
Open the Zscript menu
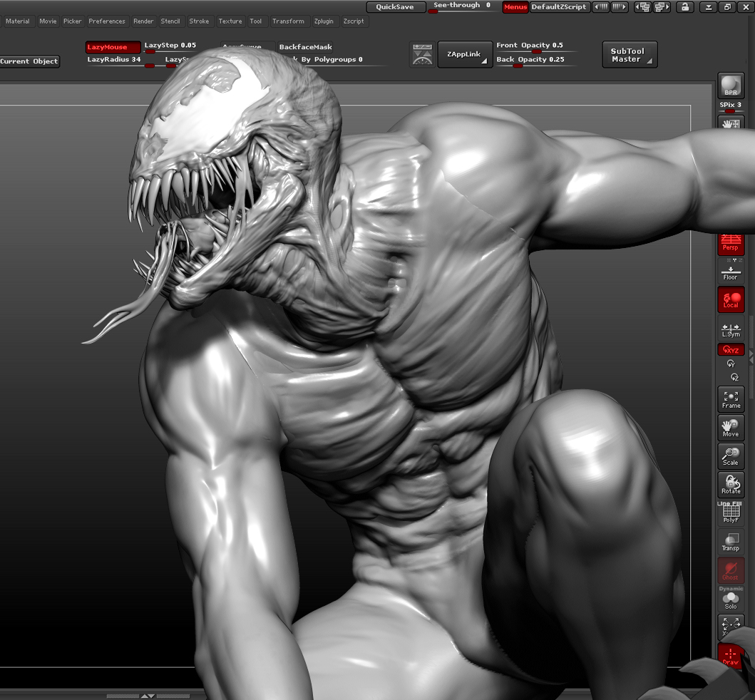point(354,21)
